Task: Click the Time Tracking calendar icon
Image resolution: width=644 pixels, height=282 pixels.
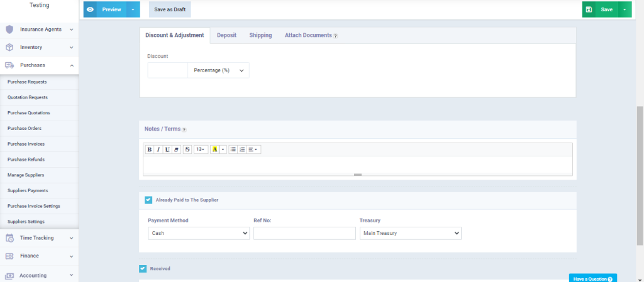Action: click(x=9, y=238)
